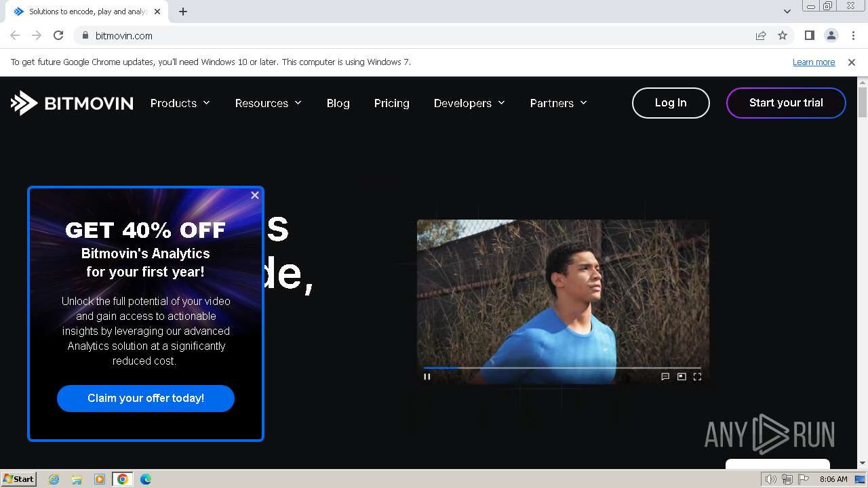Toggle the browser side panel
Screen dimensions: 868x488
810,35
